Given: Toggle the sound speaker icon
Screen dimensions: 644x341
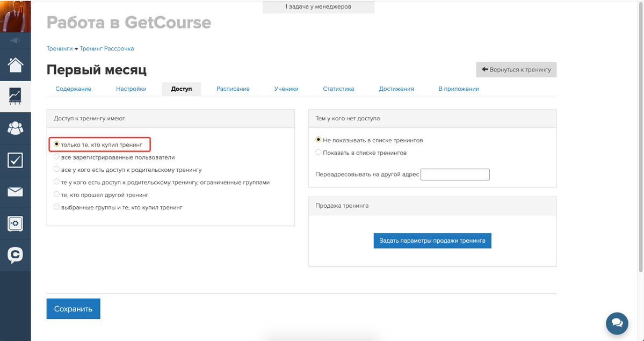Looking at the screenshot, I should click(x=15, y=40).
